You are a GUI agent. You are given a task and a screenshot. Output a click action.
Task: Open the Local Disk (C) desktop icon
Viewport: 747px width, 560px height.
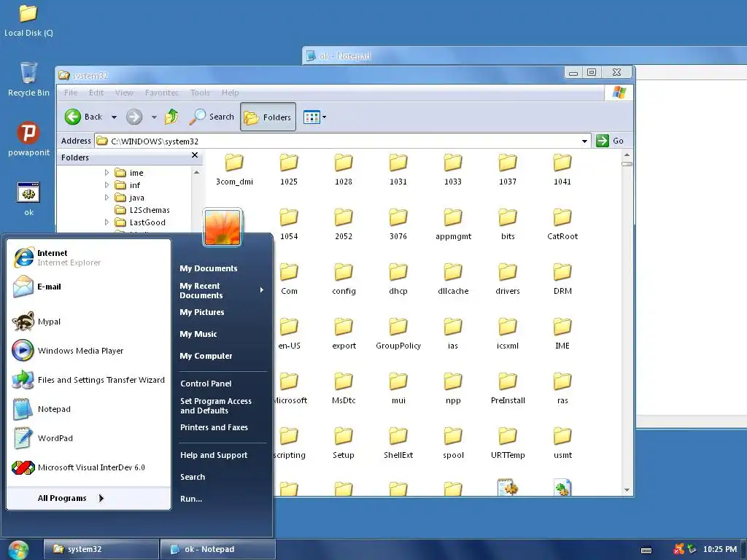point(28,20)
